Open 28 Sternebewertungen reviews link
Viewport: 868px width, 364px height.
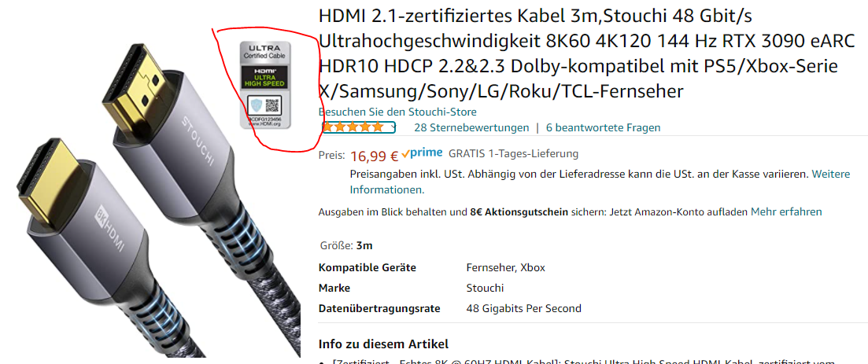(x=471, y=128)
